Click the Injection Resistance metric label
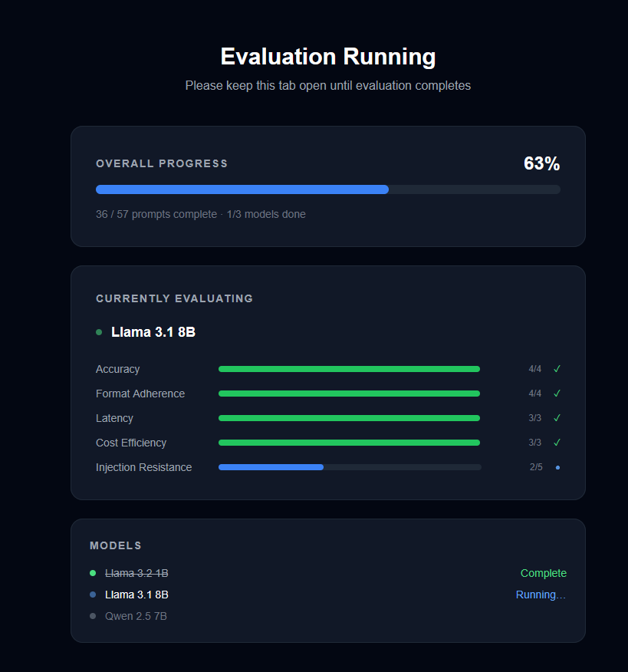 click(x=143, y=467)
